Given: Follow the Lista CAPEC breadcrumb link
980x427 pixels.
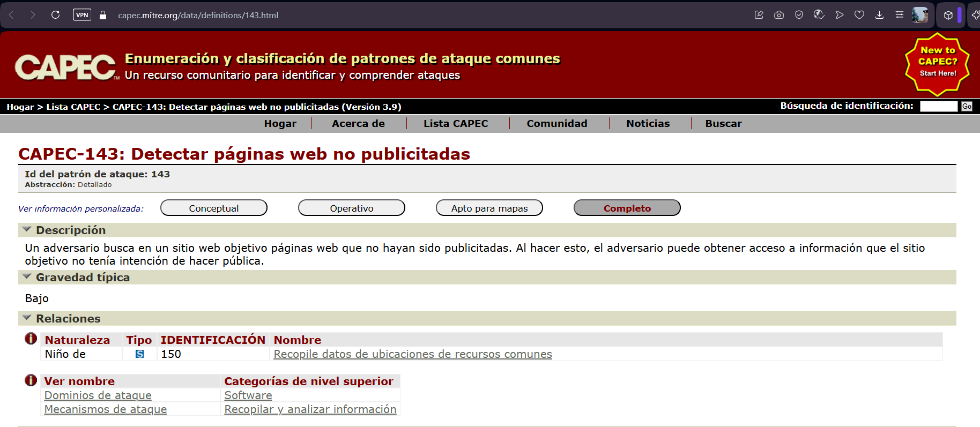Looking at the screenshot, I should click(73, 107).
